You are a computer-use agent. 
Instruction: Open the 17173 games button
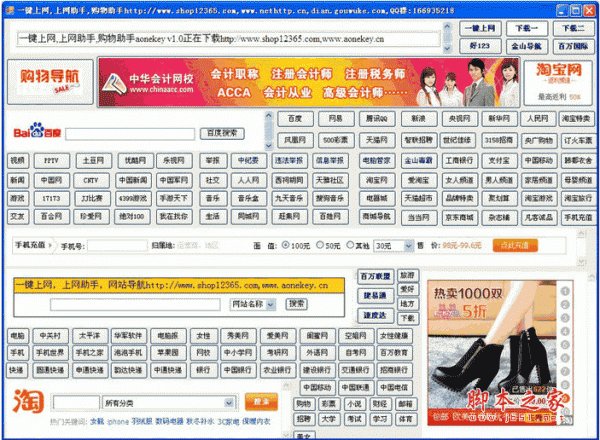tap(52, 198)
